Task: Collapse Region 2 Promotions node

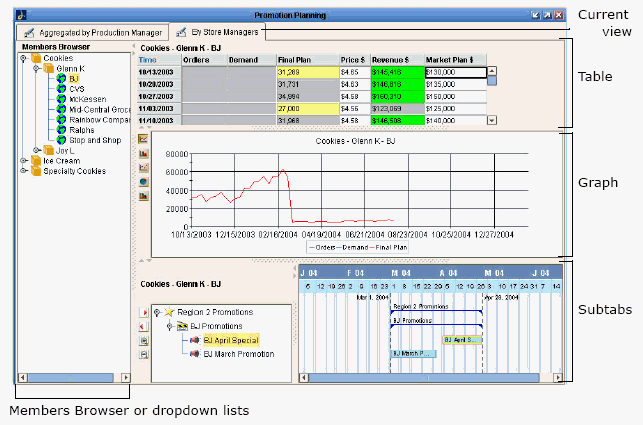Action: pos(157,313)
